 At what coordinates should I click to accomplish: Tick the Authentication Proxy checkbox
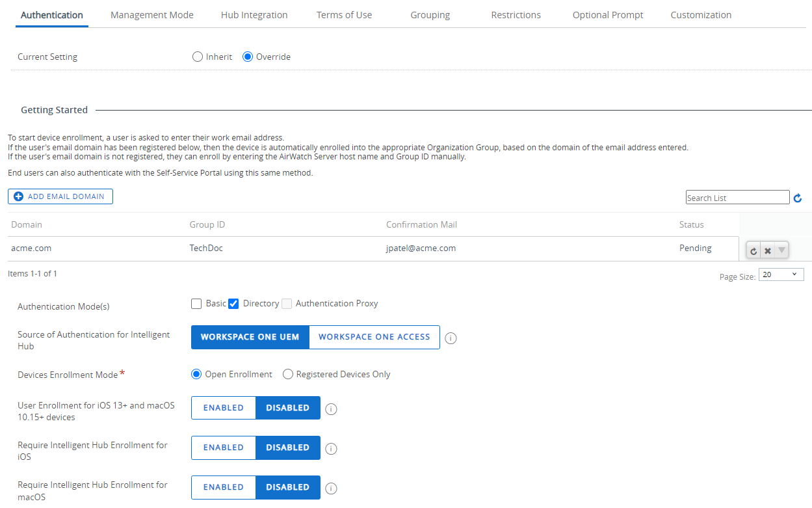pos(287,304)
